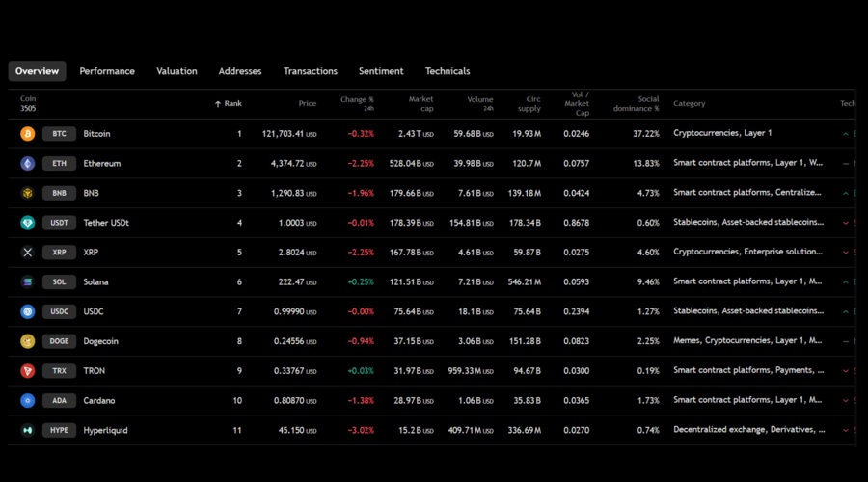Click the TRX ticker badge
This screenshot has width=868, height=482.
[59, 371]
